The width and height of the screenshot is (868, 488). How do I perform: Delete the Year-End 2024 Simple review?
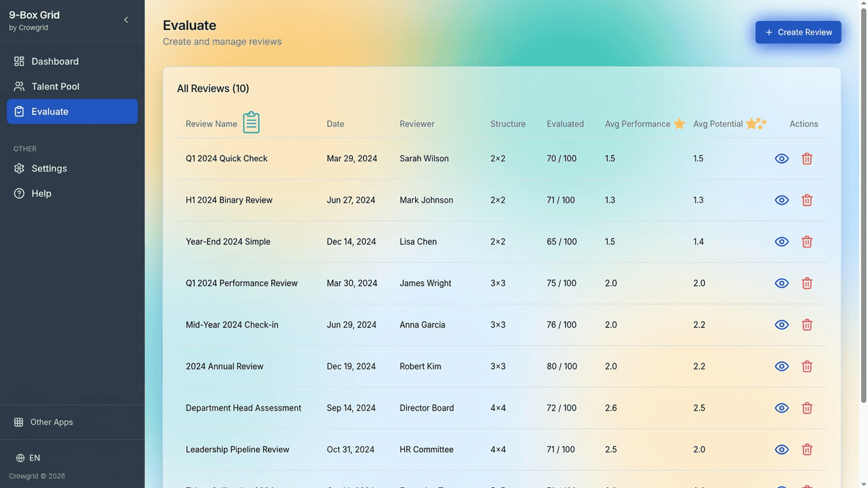[807, 242]
